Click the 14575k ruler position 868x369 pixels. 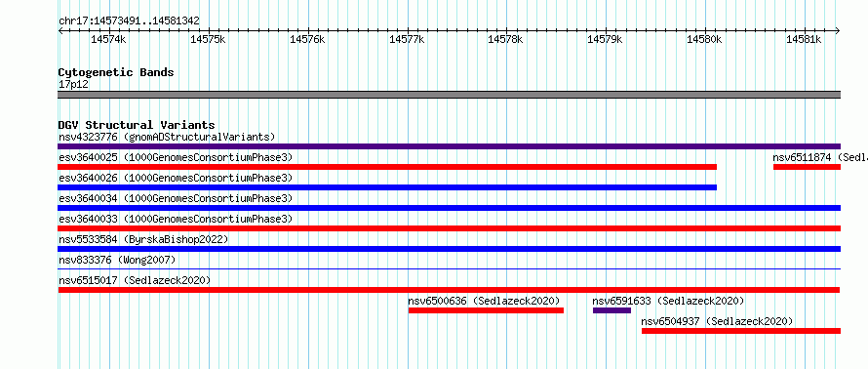tap(208, 39)
